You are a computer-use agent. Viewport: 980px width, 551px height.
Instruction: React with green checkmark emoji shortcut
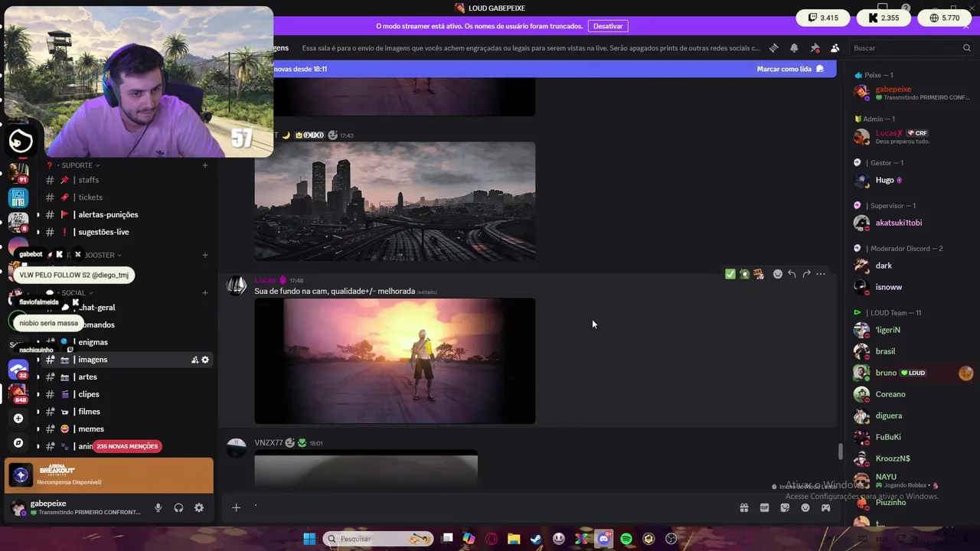point(730,274)
